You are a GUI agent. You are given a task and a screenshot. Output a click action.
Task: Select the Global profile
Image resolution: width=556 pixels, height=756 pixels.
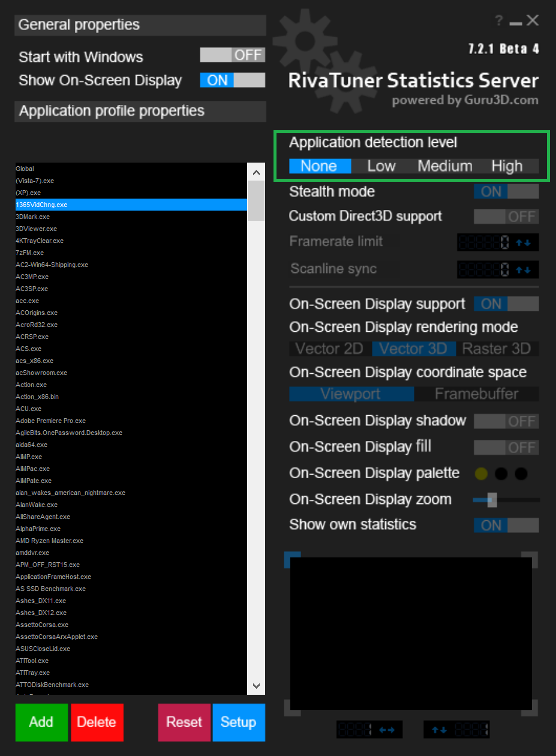point(131,169)
